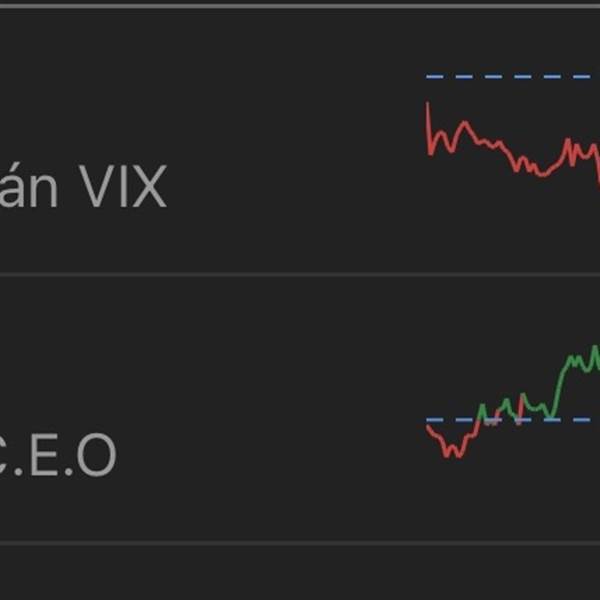Click the letter X in VIX label
The image size is (600, 600).
149,186
